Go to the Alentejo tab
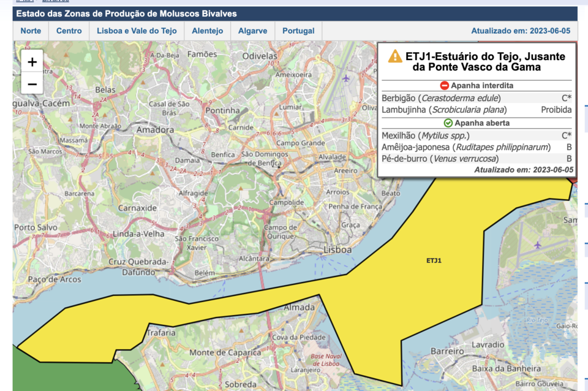The height and width of the screenshot is (391, 588). pos(207,31)
